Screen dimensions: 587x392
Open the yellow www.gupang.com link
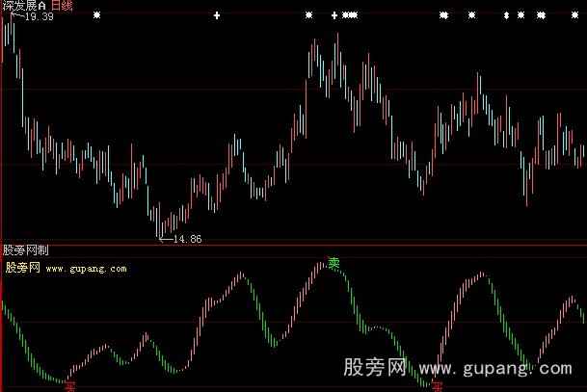86,269
